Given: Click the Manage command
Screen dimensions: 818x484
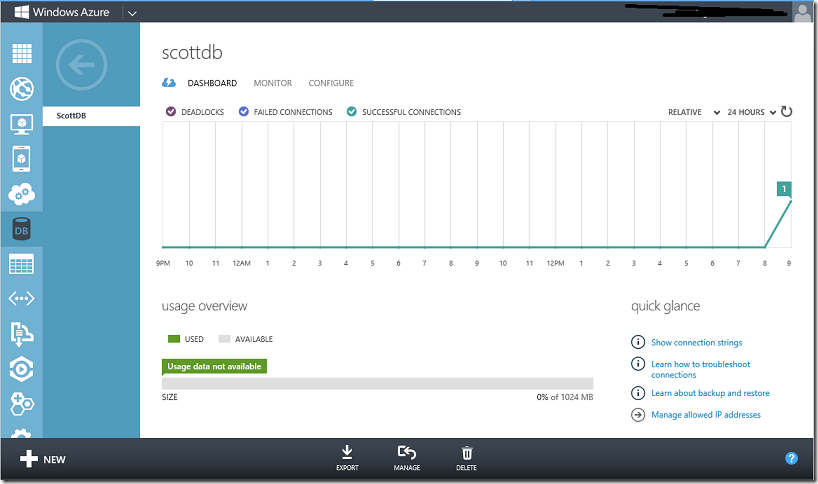Looking at the screenshot, I should pos(407,458).
